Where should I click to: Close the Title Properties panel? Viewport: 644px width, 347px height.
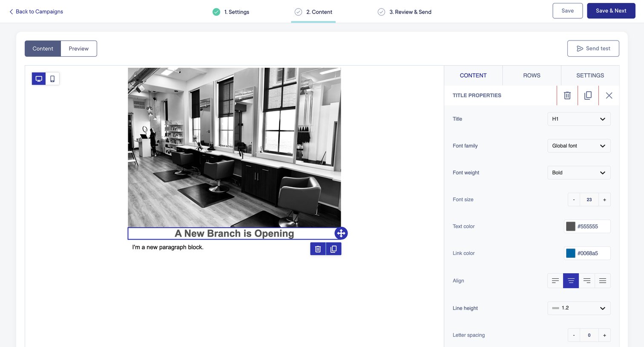pos(609,95)
